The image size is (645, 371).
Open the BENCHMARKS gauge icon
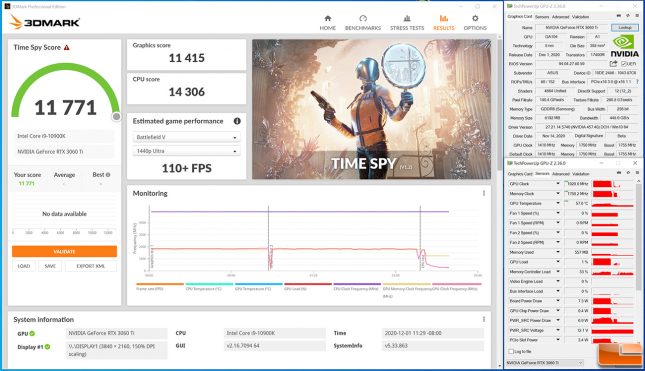363,19
